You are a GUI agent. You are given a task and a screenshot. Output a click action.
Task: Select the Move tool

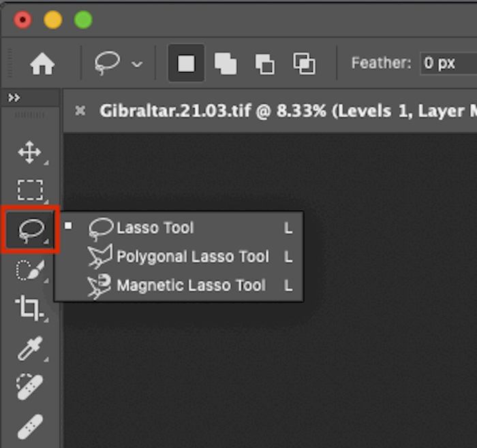(x=30, y=153)
